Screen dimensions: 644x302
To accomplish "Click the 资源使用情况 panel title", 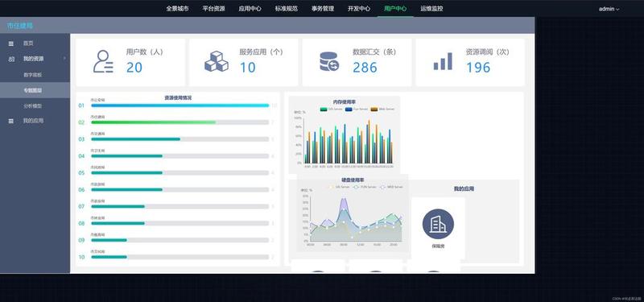I will click(178, 97).
